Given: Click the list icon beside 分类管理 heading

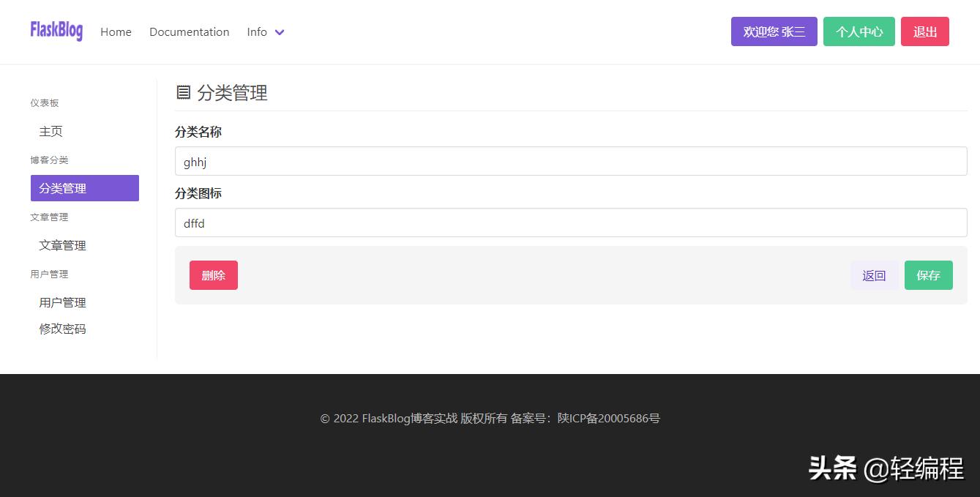Looking at the screenshot, I should pos(183,92).
